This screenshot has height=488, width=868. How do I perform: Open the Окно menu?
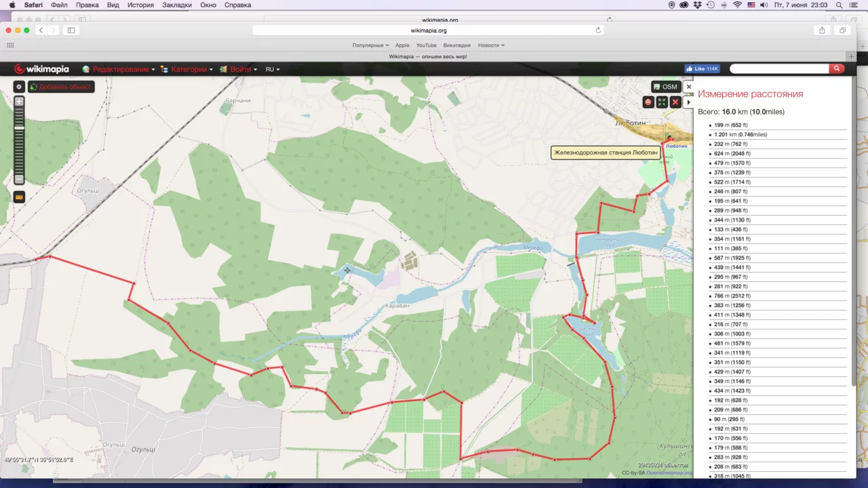[x=208, y=5]
